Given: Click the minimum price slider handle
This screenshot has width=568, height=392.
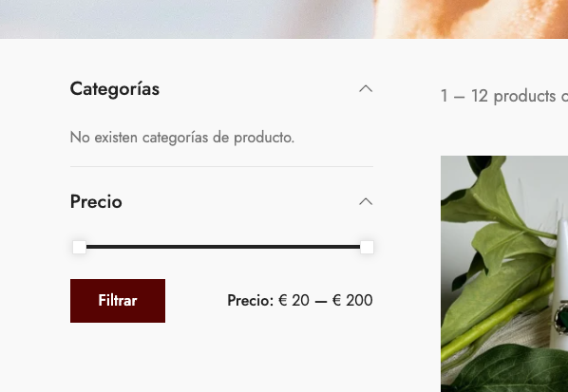Looking at the screenshot, I should coord(80,247).
